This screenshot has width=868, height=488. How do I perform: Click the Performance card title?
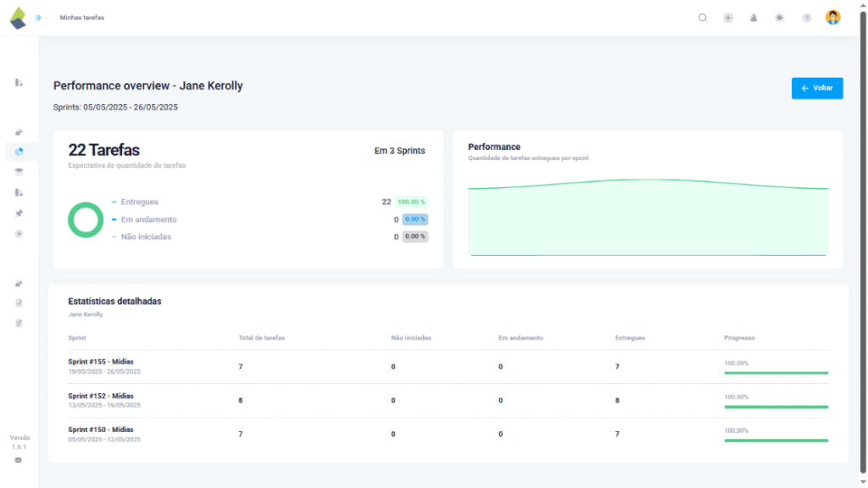point(494,147)
